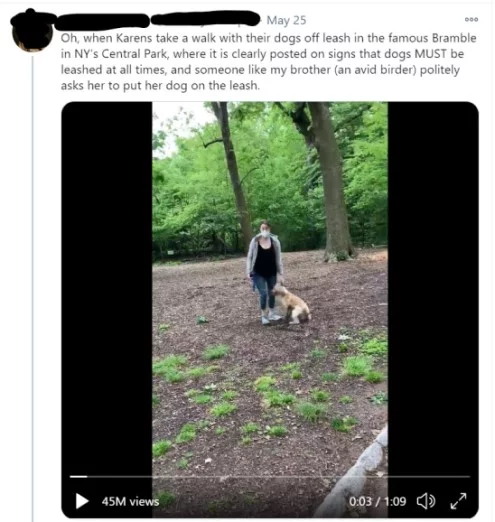
Task: Play the video with the play icon
Action: click(82, 501)
